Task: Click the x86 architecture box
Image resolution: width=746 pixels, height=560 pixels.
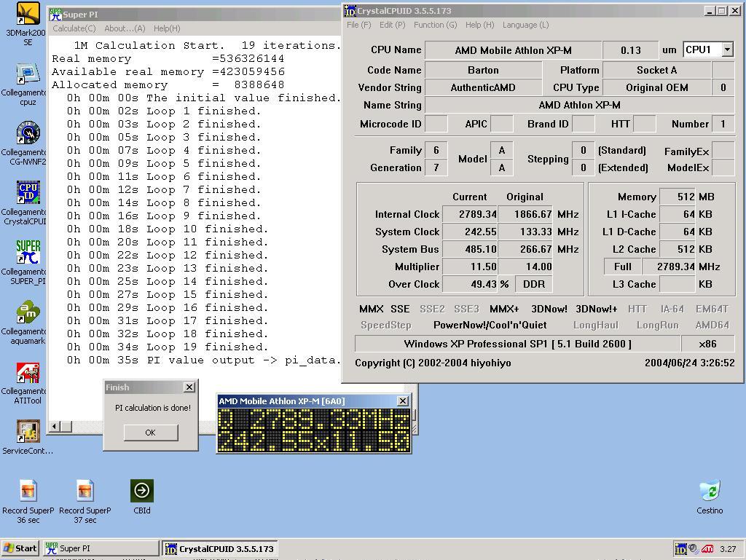Action: click(x=708, y=344)
